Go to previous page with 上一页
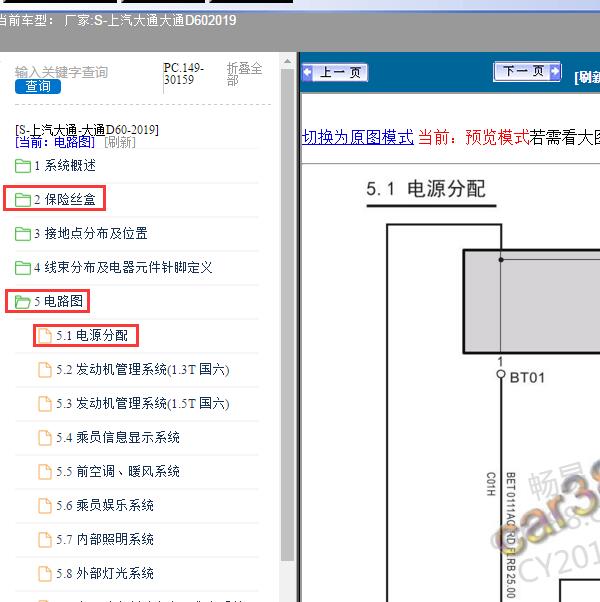 pyautogui.click(x=335, y=72)
